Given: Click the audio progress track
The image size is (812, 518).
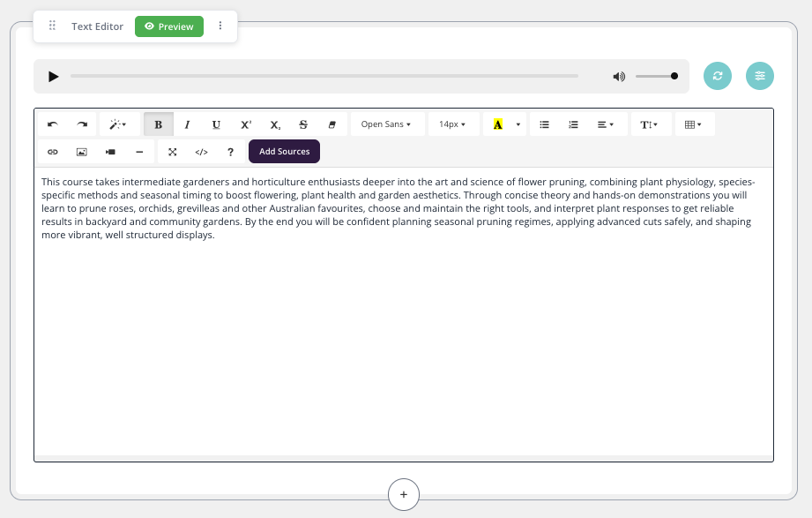Looking at the screenshot, I should point(324,76).
